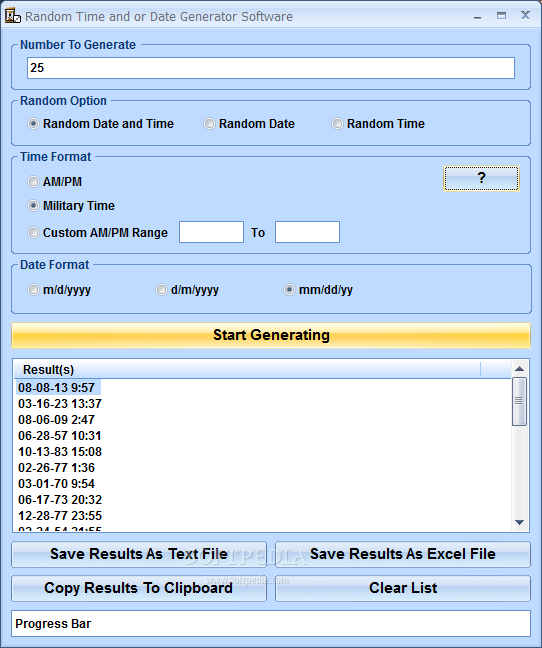Click the Result(s) column header
This screenshot has width=542, height=648.
(x=247, y=369)
